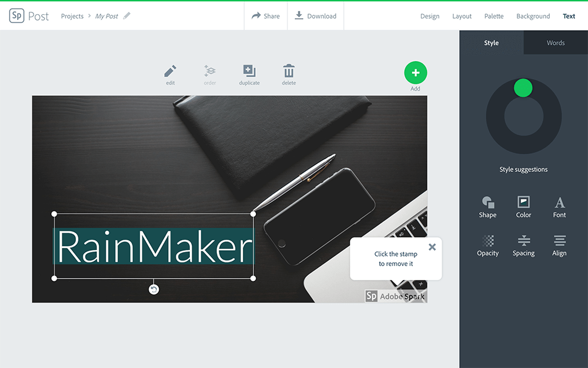Switch to the Words tab
The image size is (588, 368).
(555, 43)
